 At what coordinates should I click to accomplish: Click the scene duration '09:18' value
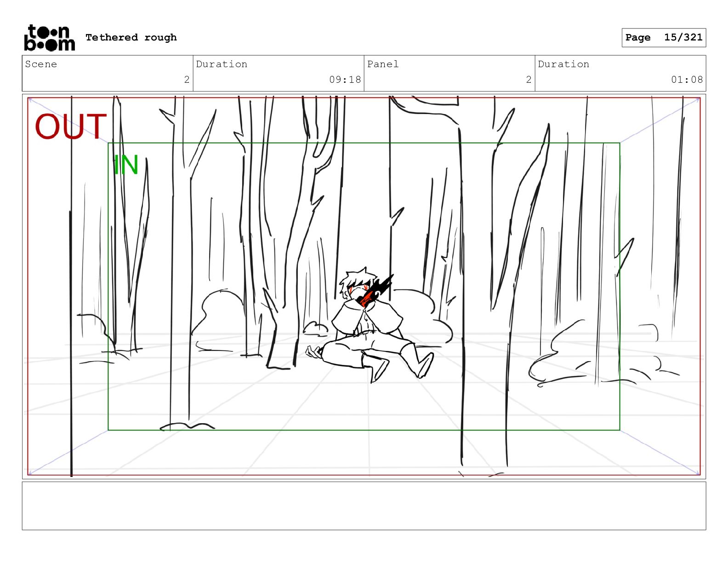pos(345,80)
